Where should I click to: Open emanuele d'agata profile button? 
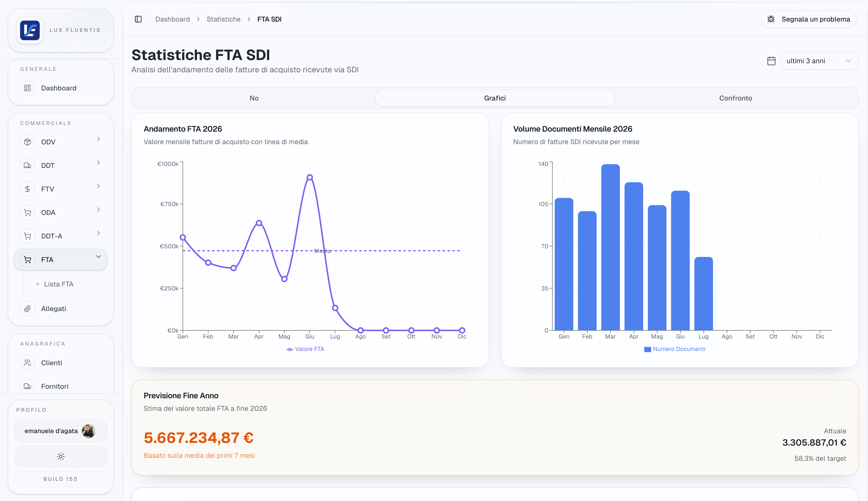(x=61, y=431)
